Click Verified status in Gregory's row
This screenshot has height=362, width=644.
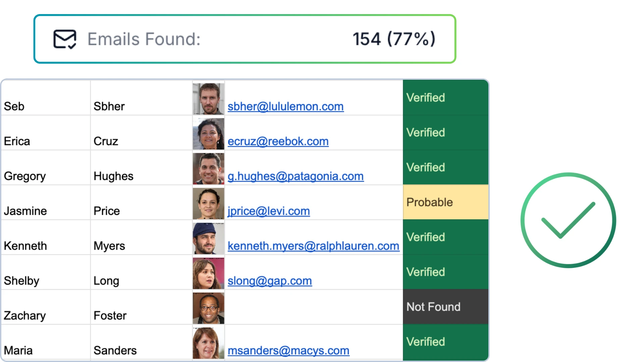(x=445, y=167)
